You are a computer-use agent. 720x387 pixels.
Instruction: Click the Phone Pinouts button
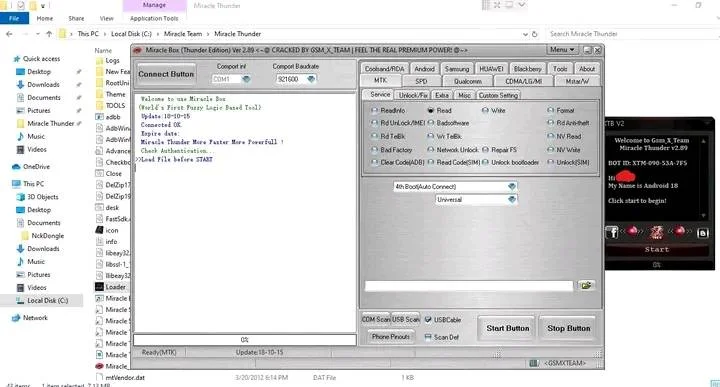(391, 337)
